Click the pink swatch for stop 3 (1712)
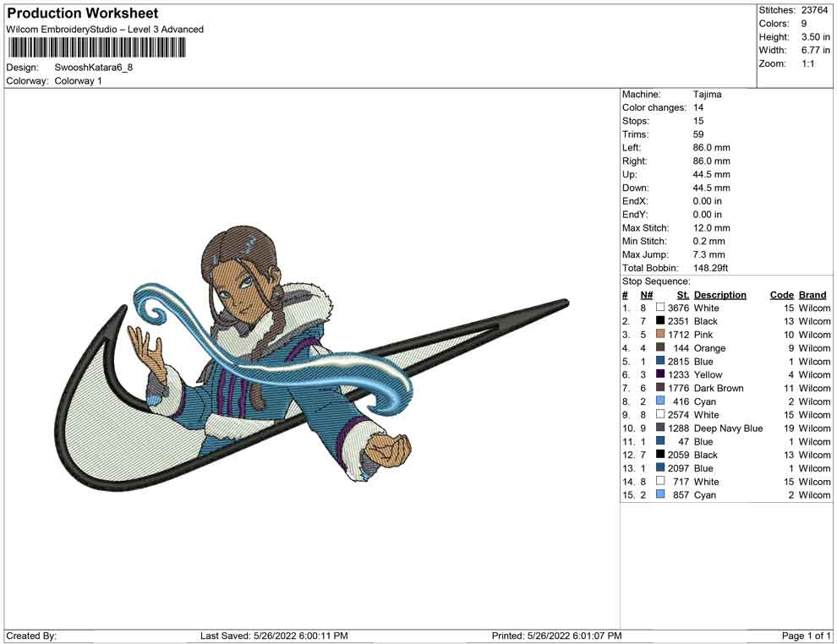Screen dimensions: 837x644 [660, 334]
